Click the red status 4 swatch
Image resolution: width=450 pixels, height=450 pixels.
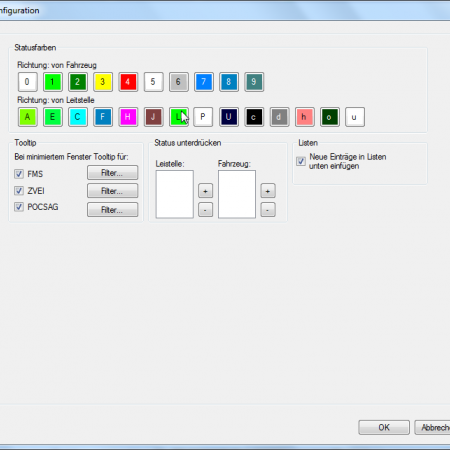click(x=128, y=82)
